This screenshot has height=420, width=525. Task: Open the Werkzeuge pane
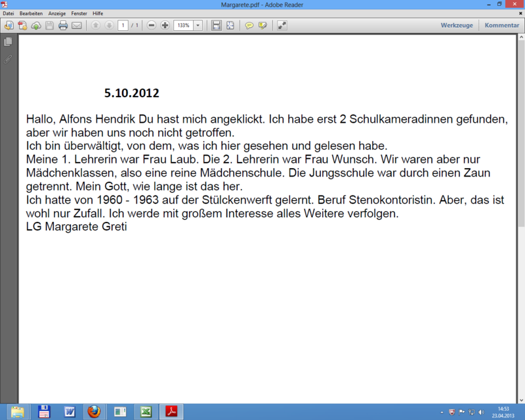457,26
